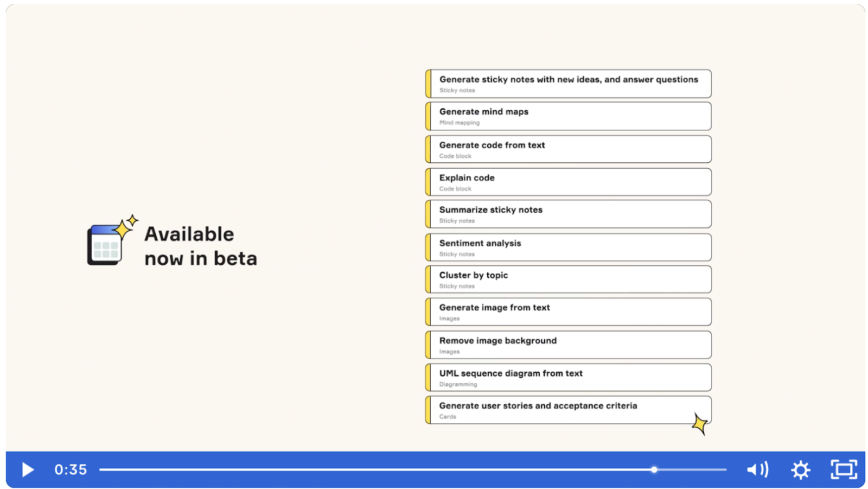This screenshot has height=489, width=868.
Task: Enter fullscreen mode via fullscreen icon
Action: tap(844, 469)
